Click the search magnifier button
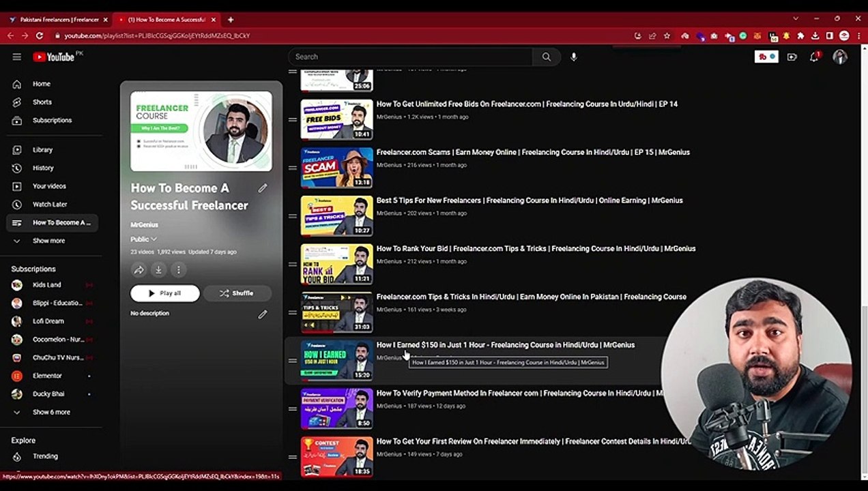The image size is (868, 491). point(546,57)
